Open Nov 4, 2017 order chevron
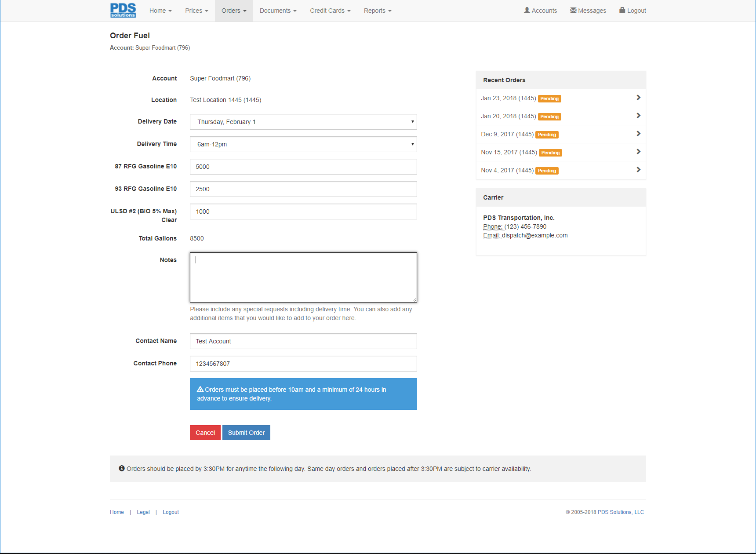 click(638, 170)
